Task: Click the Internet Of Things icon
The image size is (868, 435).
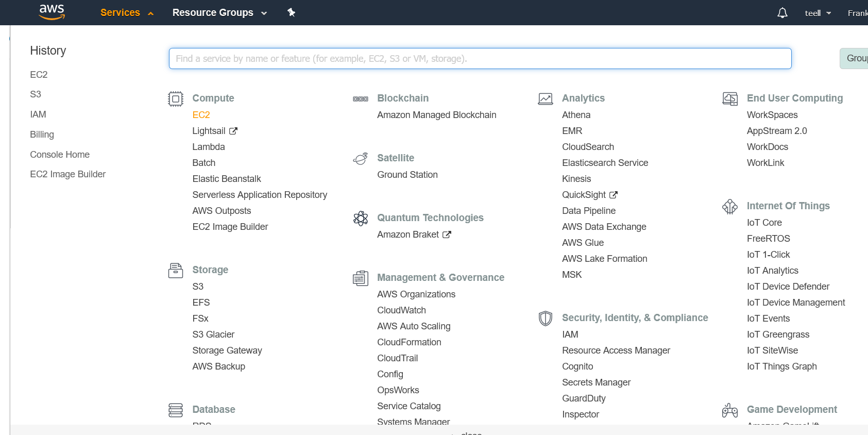Action: pyautogui.click(x=730, y=207)
